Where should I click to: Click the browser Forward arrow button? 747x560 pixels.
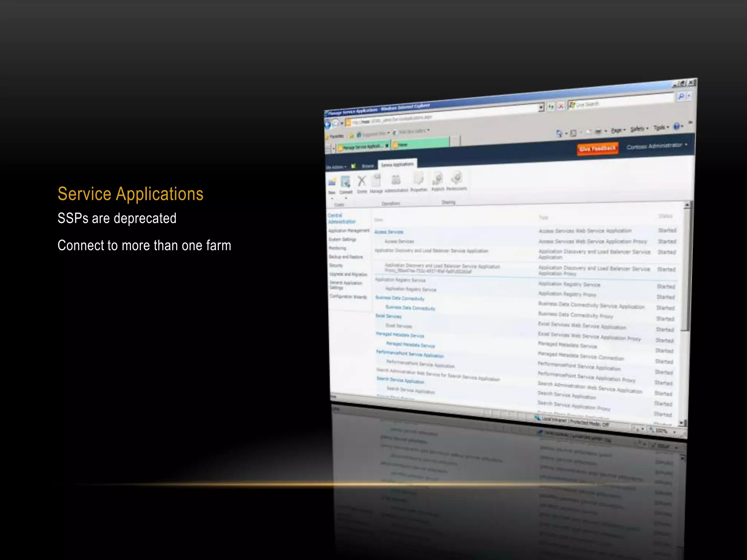click(335, 124)
